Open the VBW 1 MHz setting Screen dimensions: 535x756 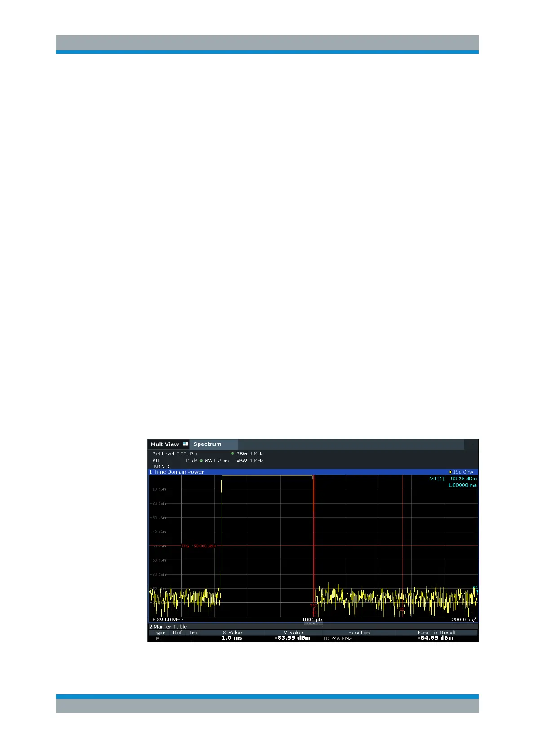tap(250, 461)
